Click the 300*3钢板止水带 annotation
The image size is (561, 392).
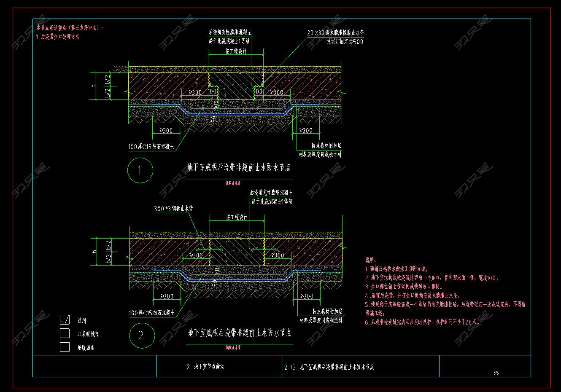click(174, 209)
